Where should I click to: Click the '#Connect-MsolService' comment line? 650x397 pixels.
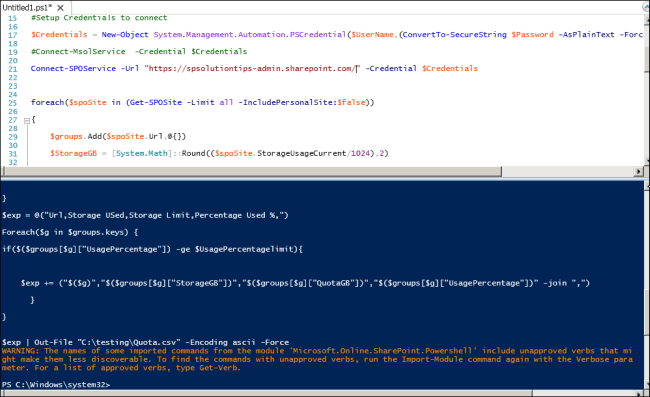click(x=139, y=52)
